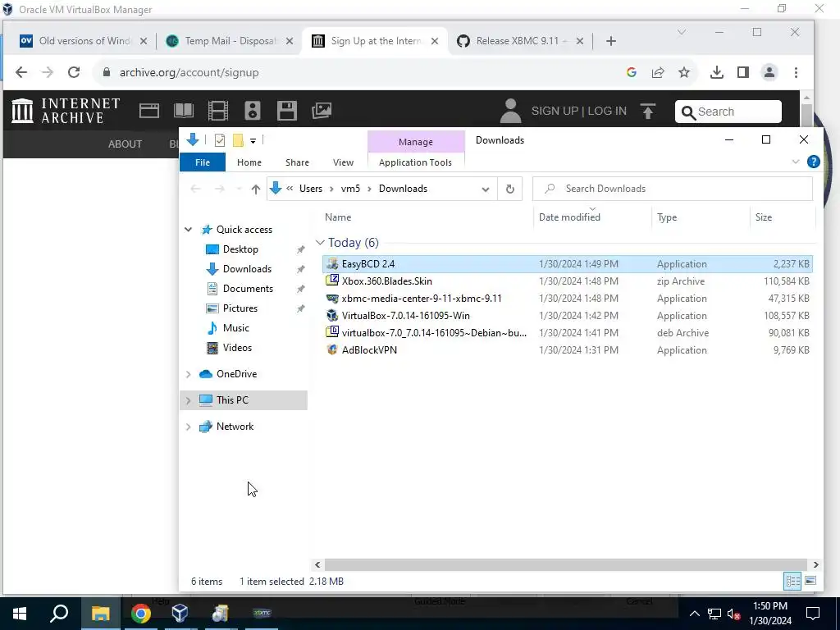Open VirtualBox cube icon in taskbar
The image size is (840, 630).
(x=180, y=613)
